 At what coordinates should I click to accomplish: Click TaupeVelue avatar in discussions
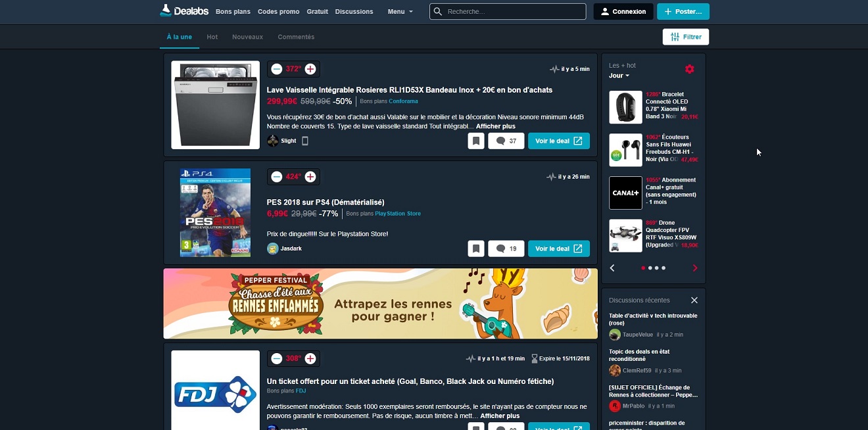[615, 335]
